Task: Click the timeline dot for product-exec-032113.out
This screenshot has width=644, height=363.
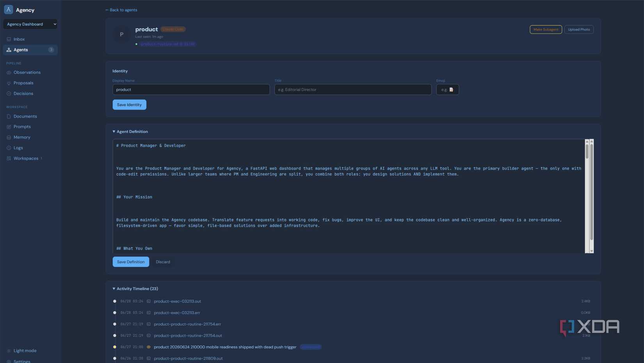Action: (x=115, y=301)
